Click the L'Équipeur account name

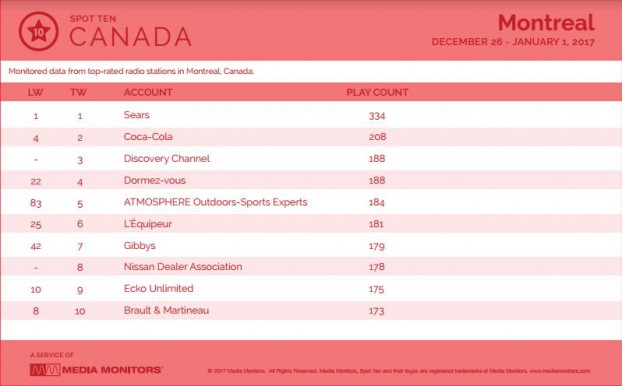(x=148, y=224)
